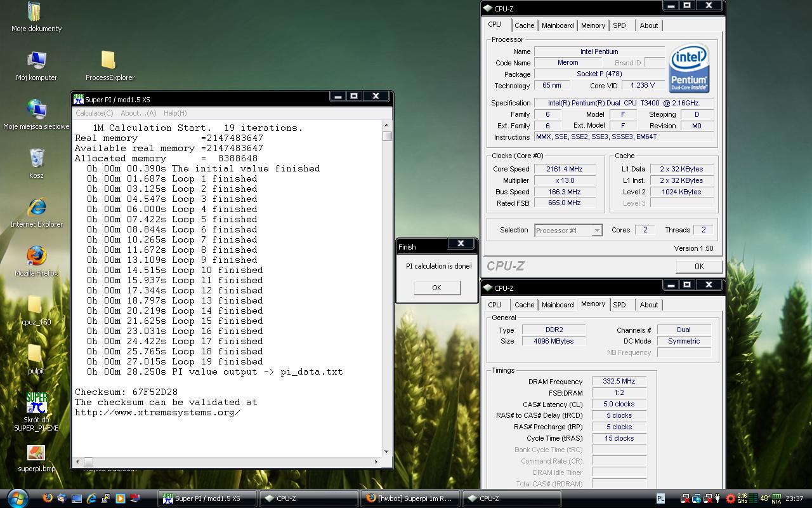The width and height of the screenshot is (812, 508).
Task: Click the orange media player quick launch icon
Action: (120, 498)
